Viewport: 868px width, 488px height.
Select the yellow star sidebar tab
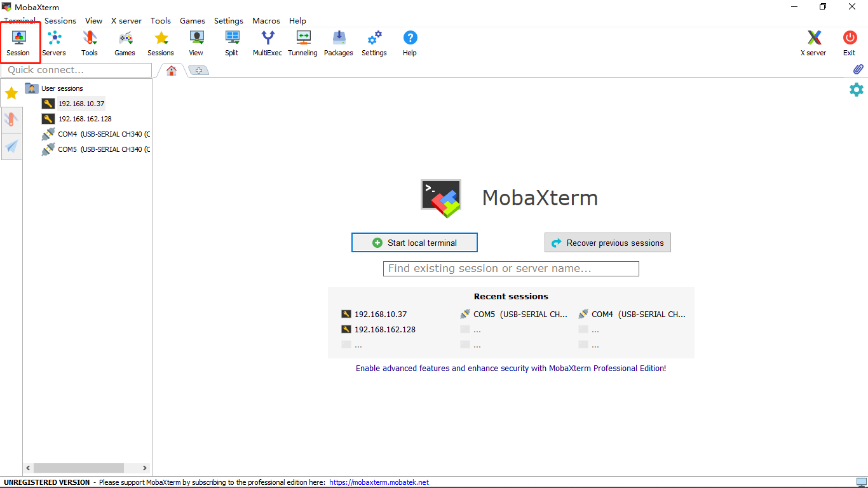point(11,93)
